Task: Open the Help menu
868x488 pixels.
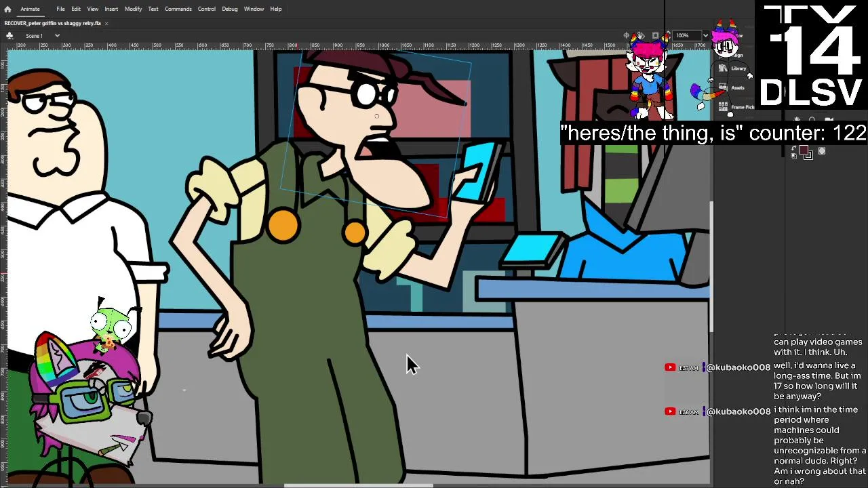Action: (x=276, y=9)
